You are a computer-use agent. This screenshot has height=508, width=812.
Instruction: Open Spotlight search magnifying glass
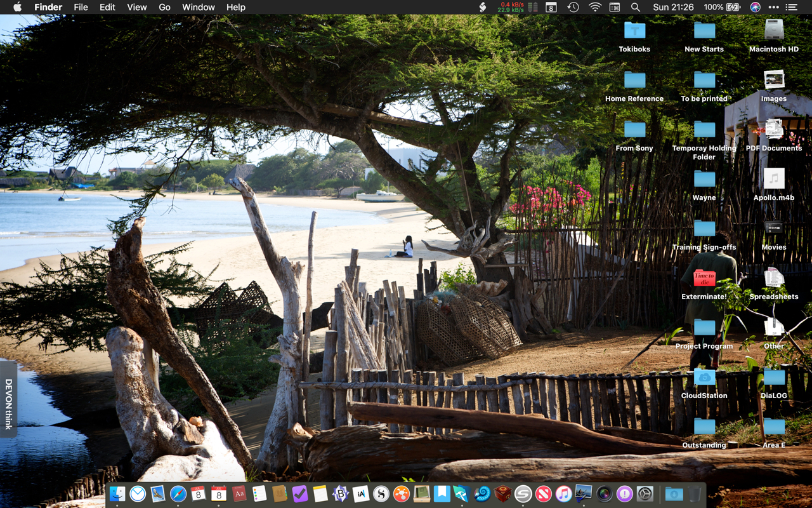coord(635,7)
